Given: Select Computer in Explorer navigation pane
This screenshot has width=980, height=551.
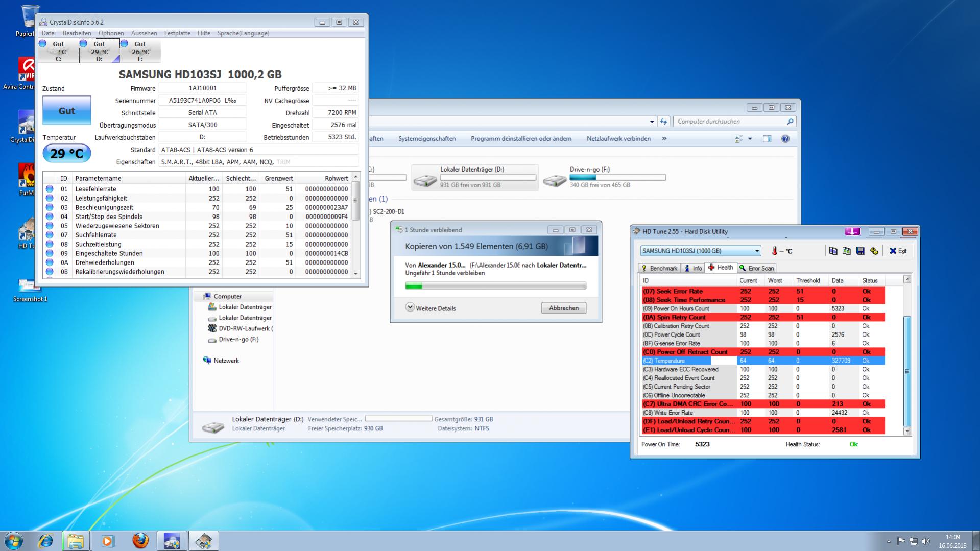Looking at the screenshot, I should [227, 296].
